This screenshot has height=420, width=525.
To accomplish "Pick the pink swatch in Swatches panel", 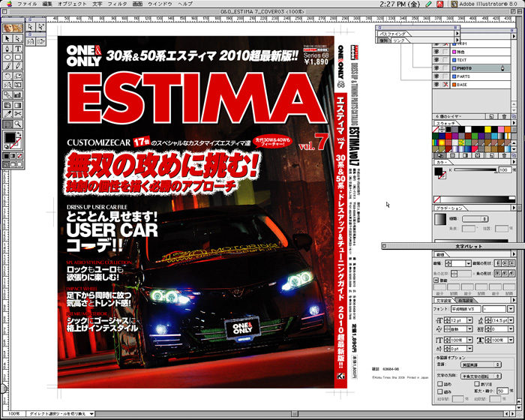I will click(x=501, y=129).
